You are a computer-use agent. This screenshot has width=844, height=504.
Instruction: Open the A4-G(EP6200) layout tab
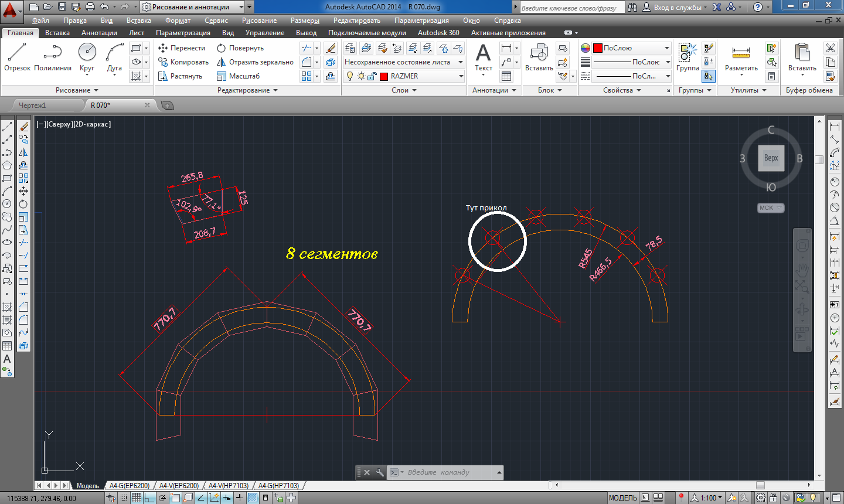(129, 486)
